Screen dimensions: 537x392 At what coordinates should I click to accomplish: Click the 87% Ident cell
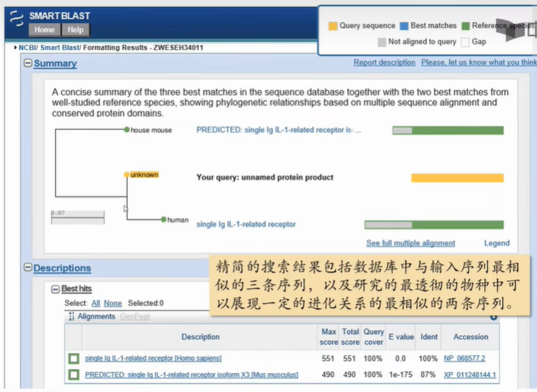pyautogui.click(x=428, y=375)
